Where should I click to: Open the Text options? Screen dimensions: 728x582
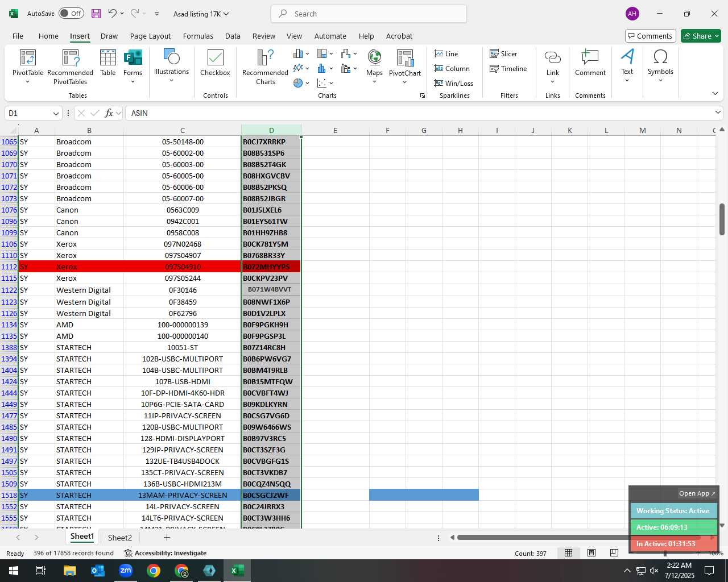tap(627, 66)
